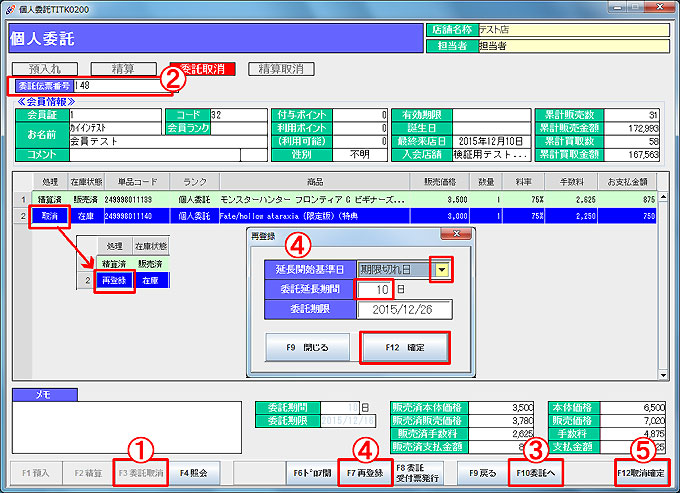Click F8 委託受付票発行 button

(416, 471)
